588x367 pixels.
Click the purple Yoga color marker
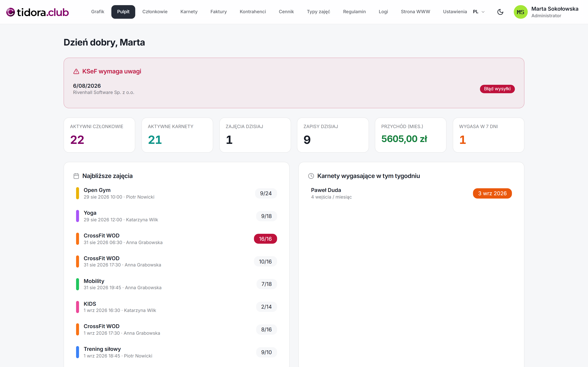78,216
